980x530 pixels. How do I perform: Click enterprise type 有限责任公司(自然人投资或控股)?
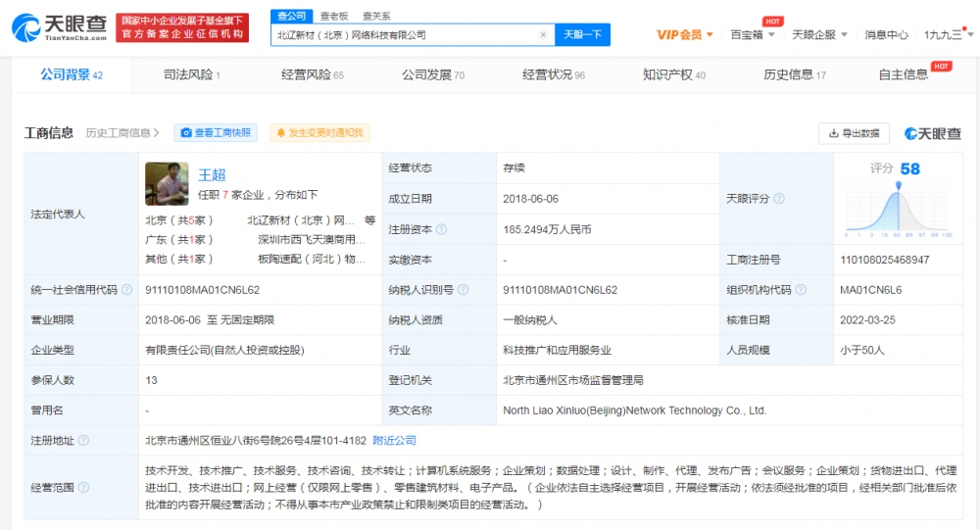(x=225, y=350)
